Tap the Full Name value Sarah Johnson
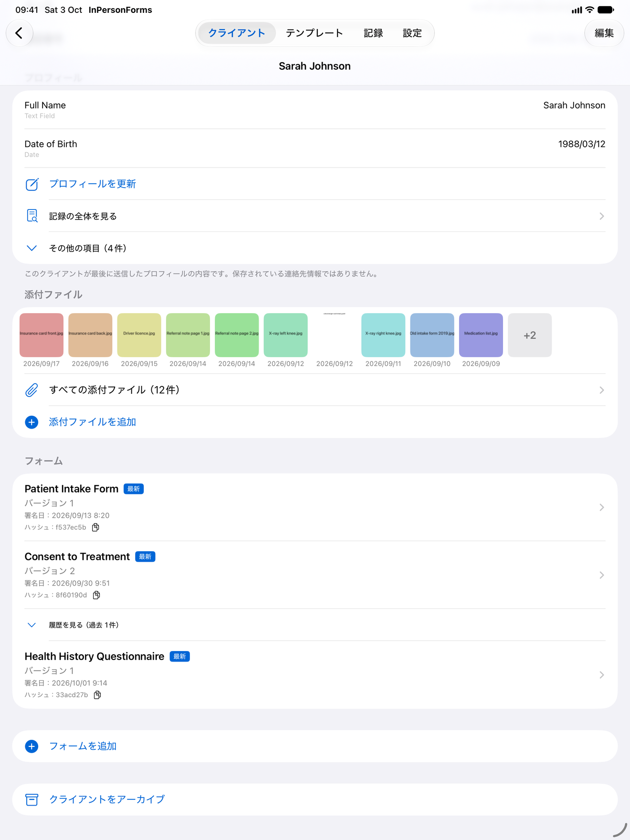 (x=574, y=105)
